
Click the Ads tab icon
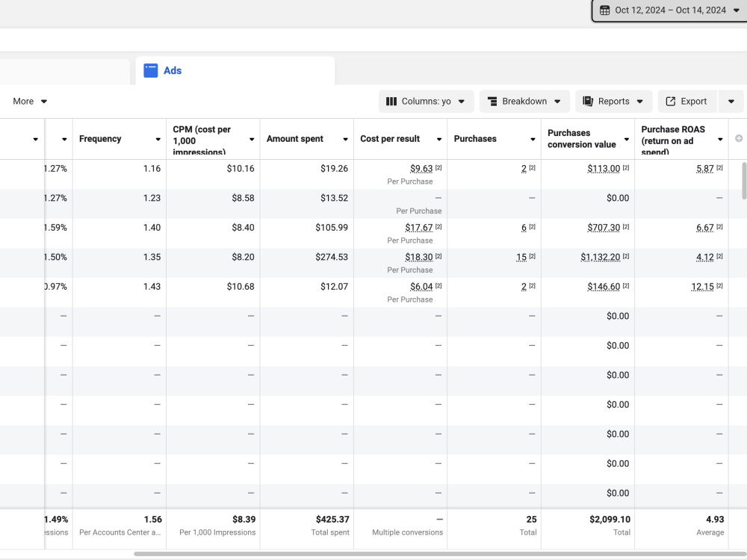[x=151, y=70]
